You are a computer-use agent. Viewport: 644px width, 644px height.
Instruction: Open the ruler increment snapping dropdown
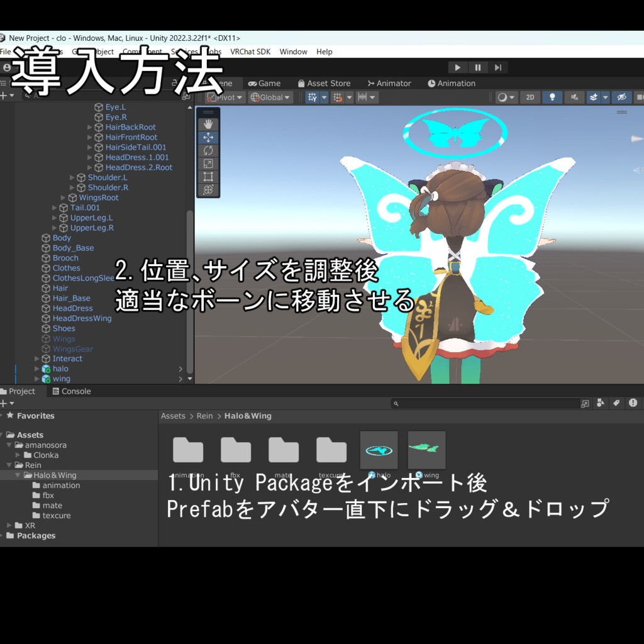coord(367,97)
